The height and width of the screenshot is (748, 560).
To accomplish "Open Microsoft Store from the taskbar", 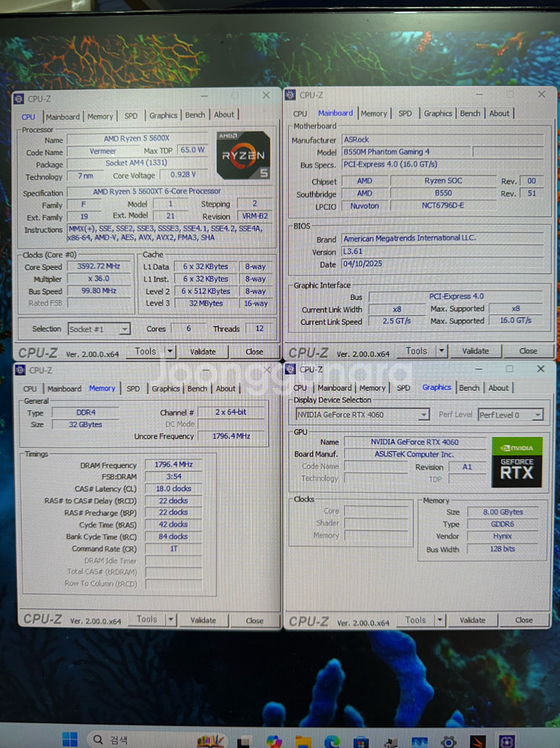I will pos(361,742).
